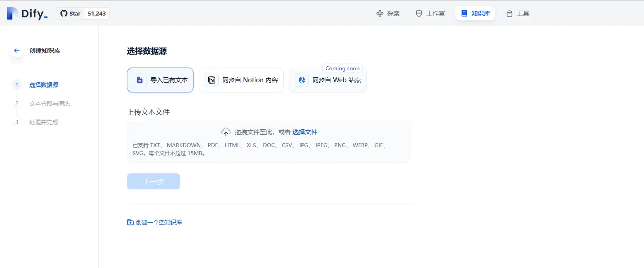Open 工作室 via its workspace icon
This screenshot has height=268, width=644.
pyautogui.click(x=419, y=13)
